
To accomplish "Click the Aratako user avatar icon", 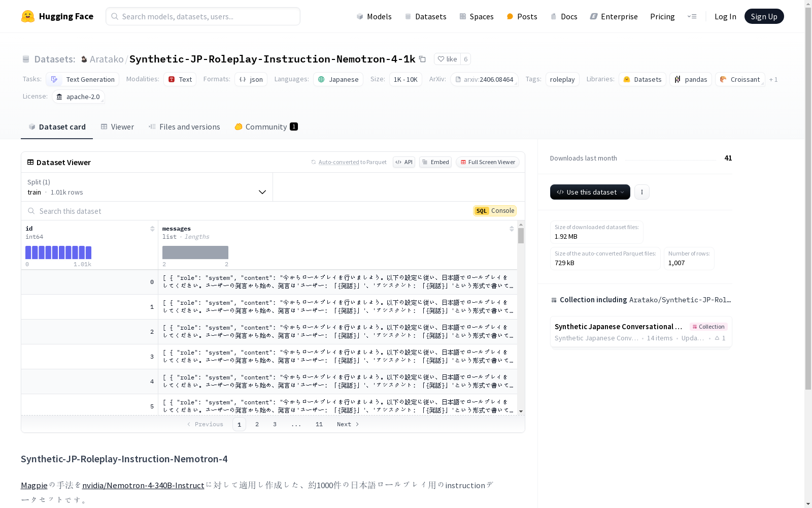I will tap(84, 59).
